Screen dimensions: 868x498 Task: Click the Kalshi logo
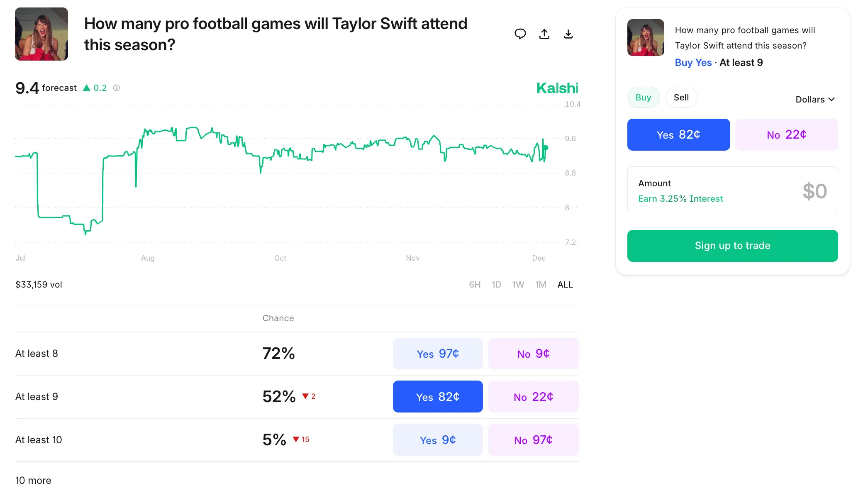click(x=557, y=88)
